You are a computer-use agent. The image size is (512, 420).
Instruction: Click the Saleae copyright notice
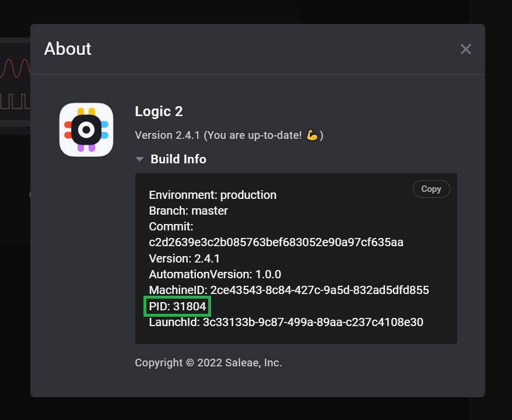tap(208, 363)
